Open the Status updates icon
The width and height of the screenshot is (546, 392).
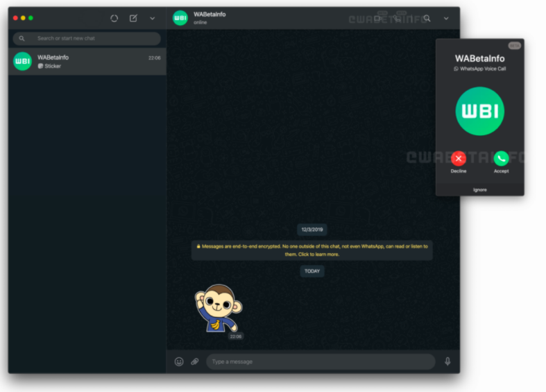(114, 18)
